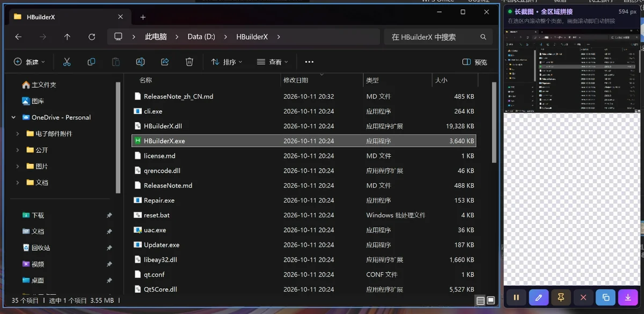Select qt.conf file

point(304,274)
